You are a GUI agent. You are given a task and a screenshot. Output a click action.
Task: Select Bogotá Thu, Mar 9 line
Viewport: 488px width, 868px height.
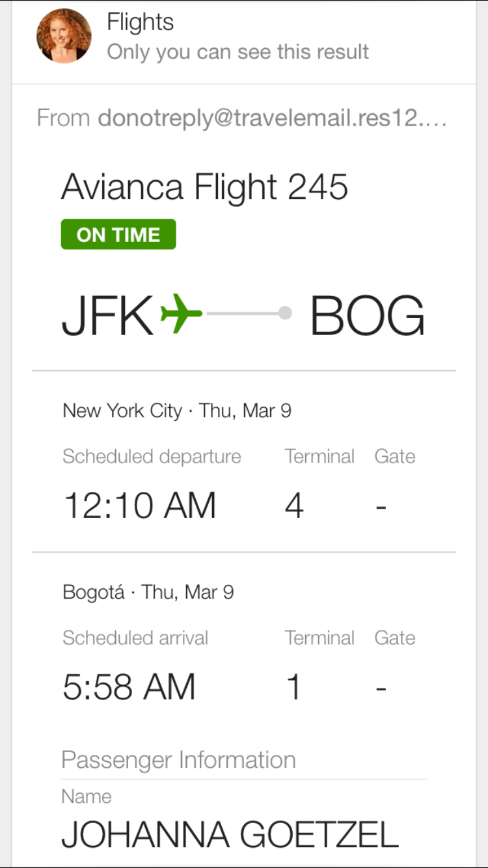click(x=148, y=592)
